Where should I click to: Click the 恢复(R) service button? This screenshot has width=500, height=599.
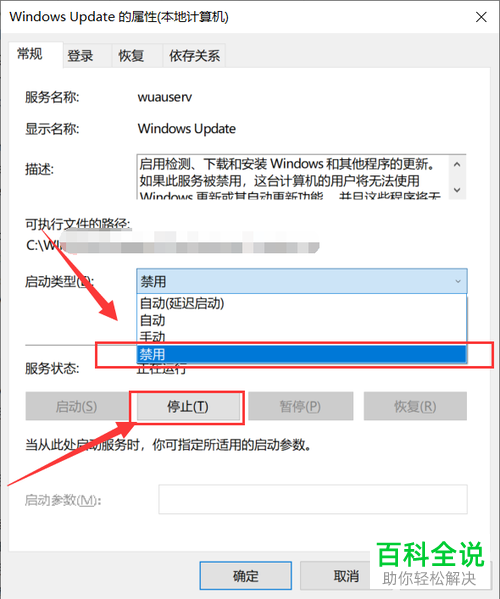click(415, 406)
